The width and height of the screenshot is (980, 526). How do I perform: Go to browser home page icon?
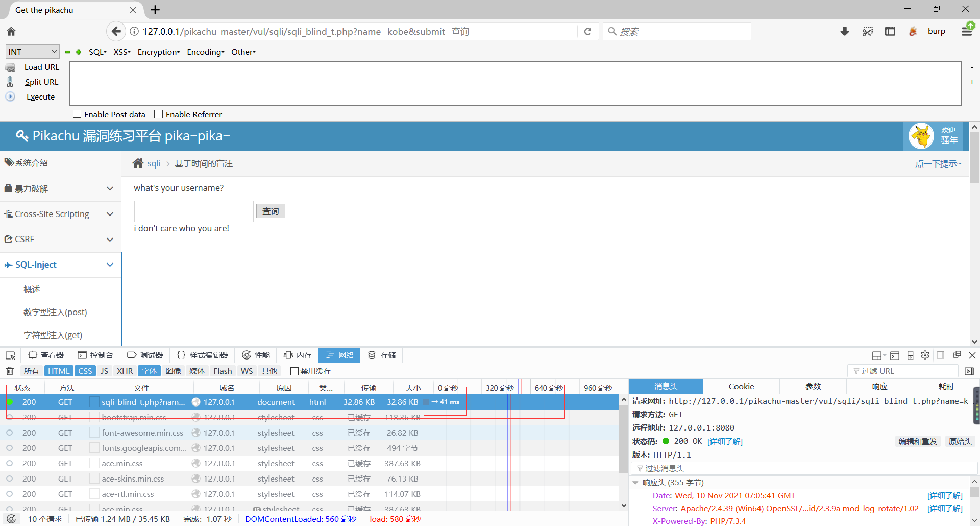11,31
